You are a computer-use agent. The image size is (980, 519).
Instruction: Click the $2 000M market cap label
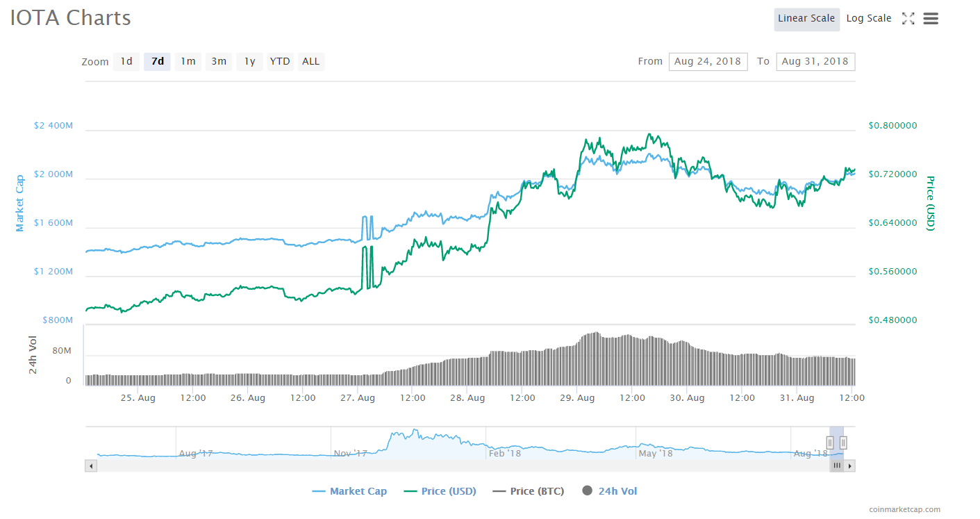coord(53,174)
